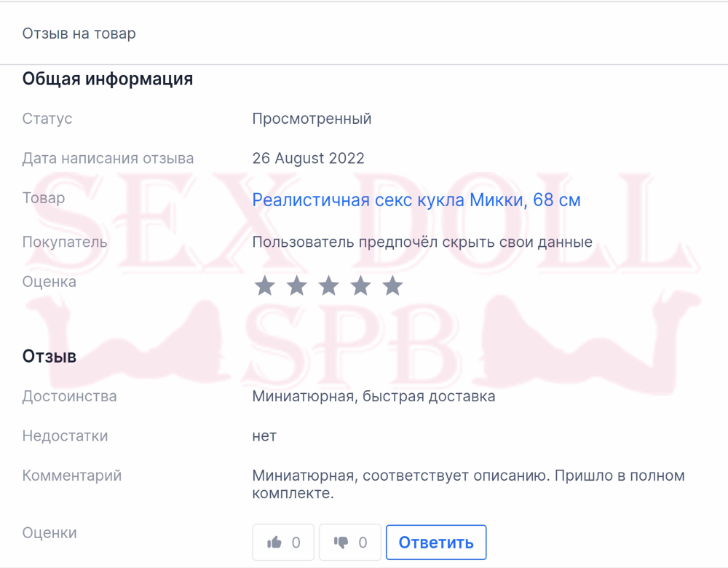
Task: Click the fifth rating star
Action: click(x=393, y=285)
